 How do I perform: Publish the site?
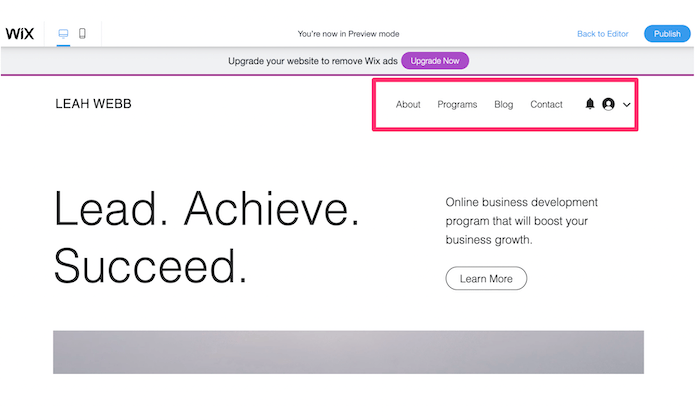click(667, 34)
